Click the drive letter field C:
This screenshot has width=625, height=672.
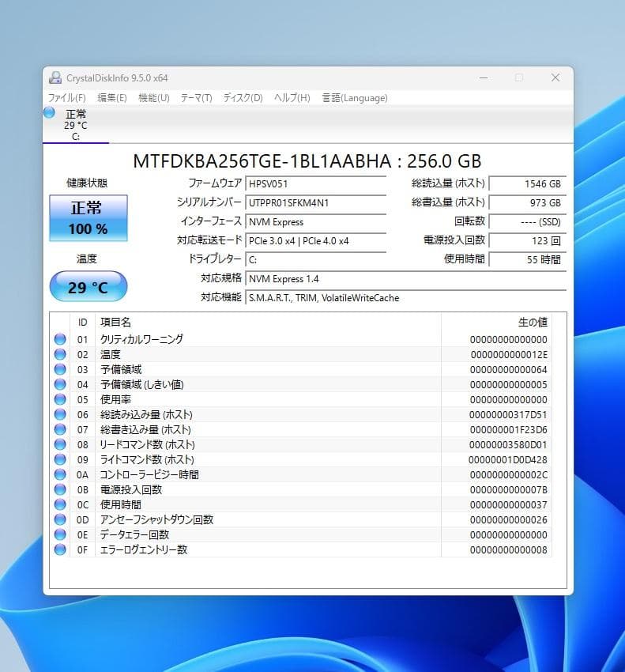[x=316, y=260]
